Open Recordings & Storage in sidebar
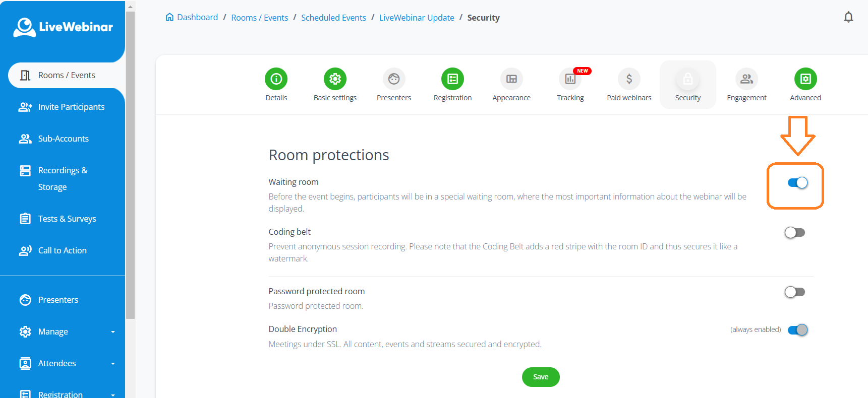The width and height of the screenshot is (868, 398). (x=63, y=178)
